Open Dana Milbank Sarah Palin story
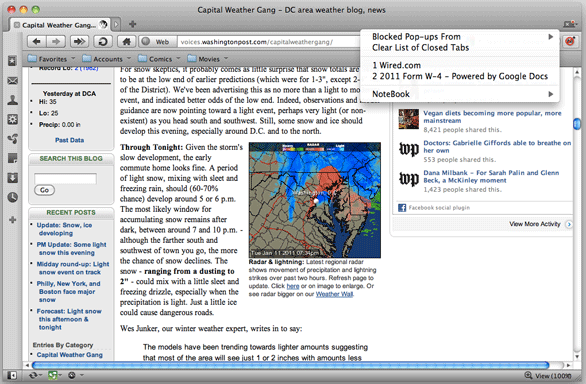This screenshot has width=586, height=384. coord(491,176)
